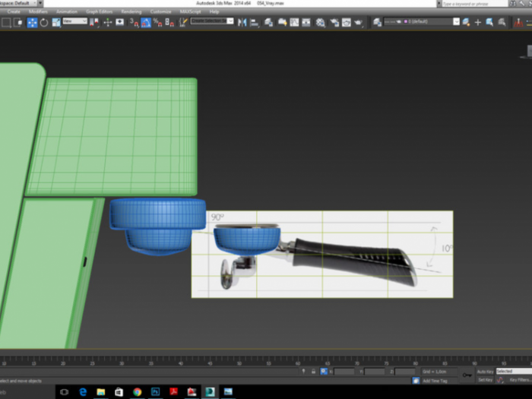Expand the 0 (default) layer dropdown
532x399 pixels.
[456, 22]
